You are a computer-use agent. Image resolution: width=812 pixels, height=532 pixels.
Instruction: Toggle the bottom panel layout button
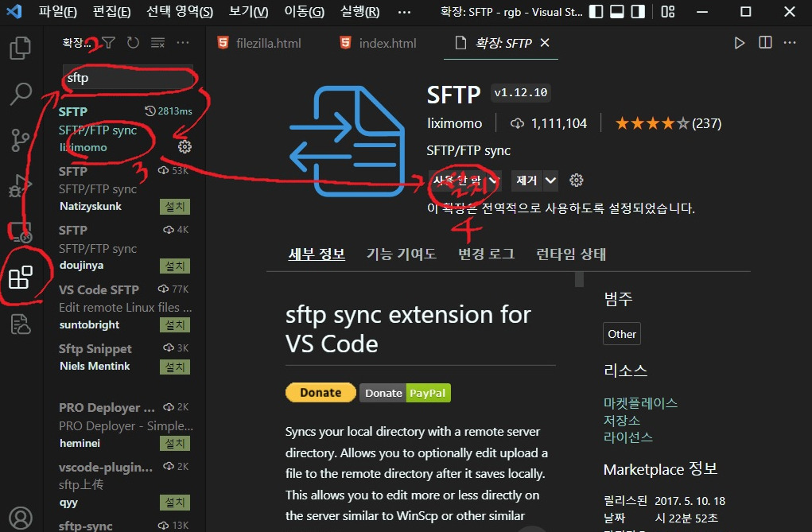(x=616, y=12)
